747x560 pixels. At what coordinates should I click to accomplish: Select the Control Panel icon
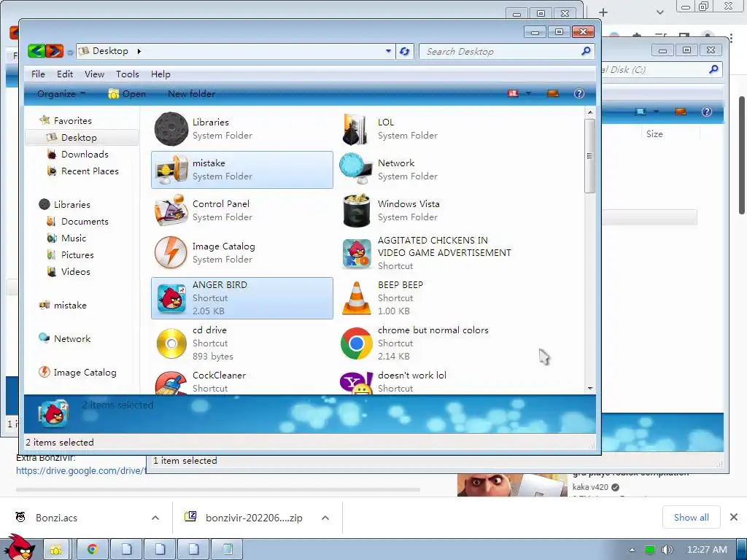point(171,210)
